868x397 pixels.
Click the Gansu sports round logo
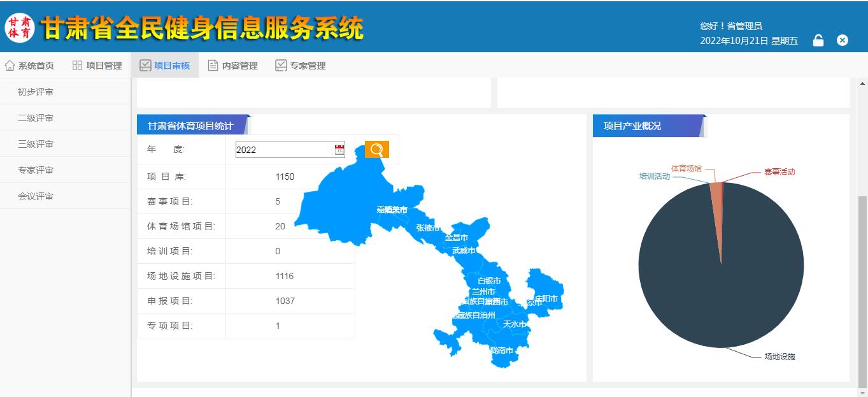coord(20,27)
